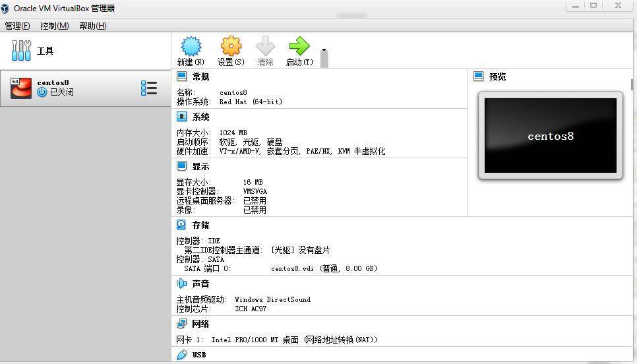The width and height of the screenshot is (637, 364).
Task: Click the boot order 软驱, 光驱, 硬盘
Action: point(251,142)
